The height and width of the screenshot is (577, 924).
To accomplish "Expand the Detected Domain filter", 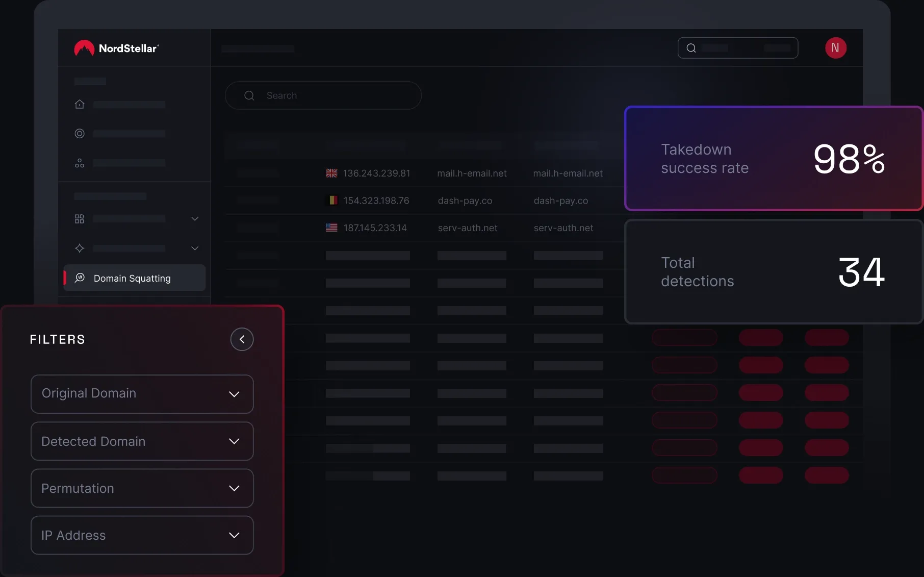I will point(142,441).
